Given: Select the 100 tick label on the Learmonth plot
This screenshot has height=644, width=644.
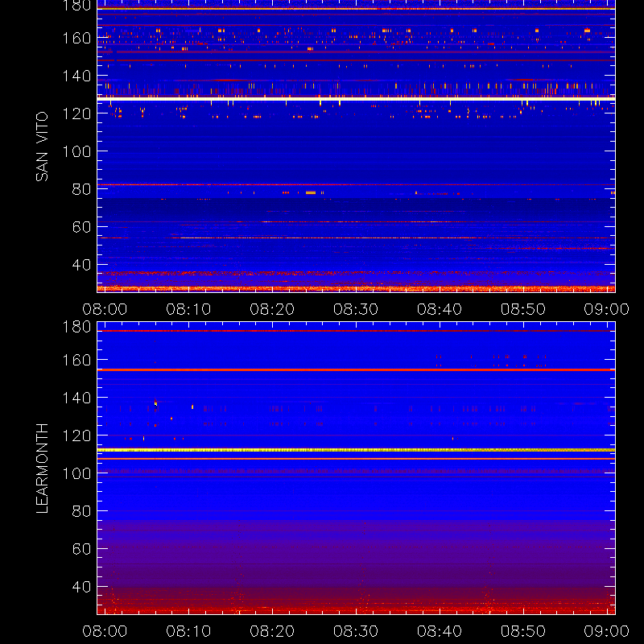Looking at the screenshot, I should [76, 473].
